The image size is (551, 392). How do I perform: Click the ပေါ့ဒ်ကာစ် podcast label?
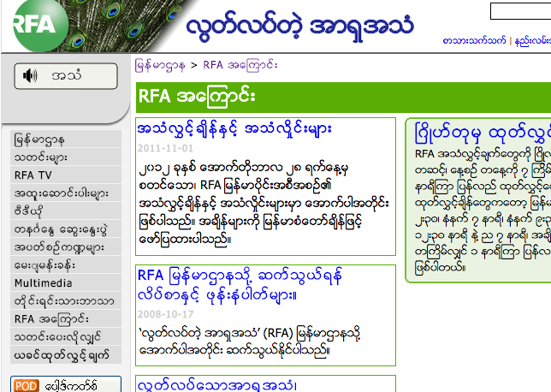point(70,386)
